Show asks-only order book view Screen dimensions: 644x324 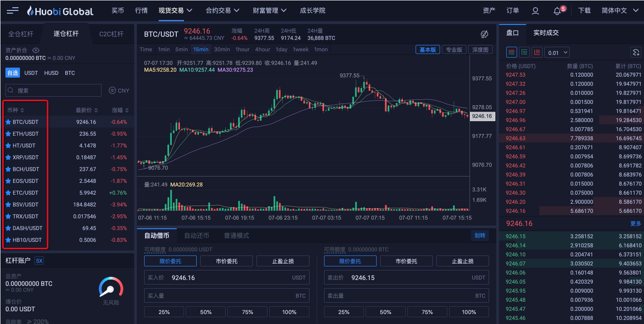pyautogui.click(x=537, y=53)
